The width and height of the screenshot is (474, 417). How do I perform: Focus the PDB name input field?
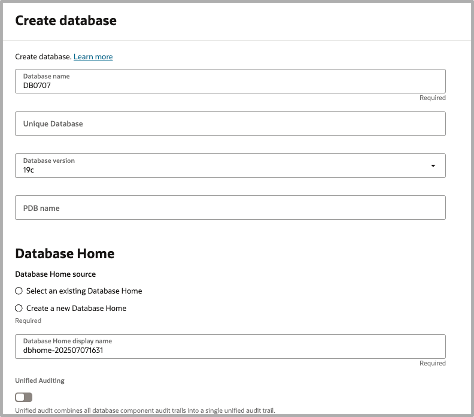pos(230,207)
